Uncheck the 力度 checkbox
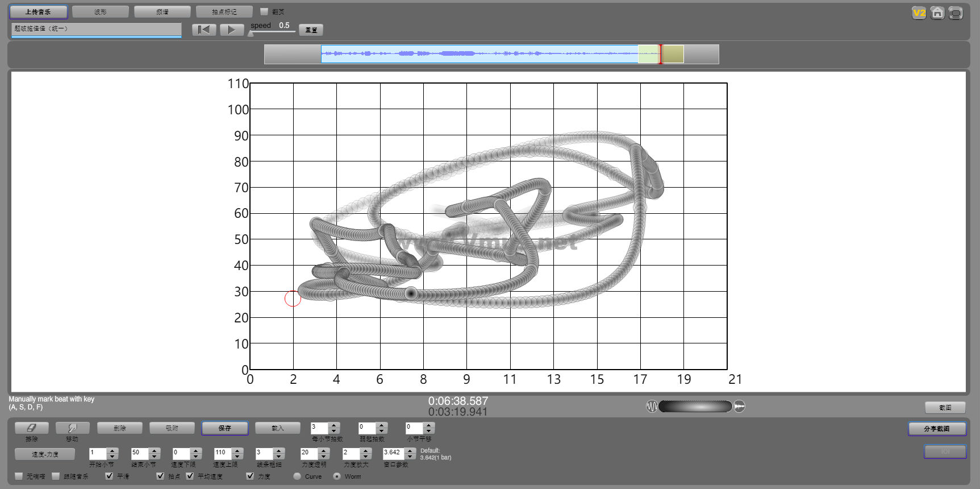This screenshot has width=980, height=489. (250, 476)
